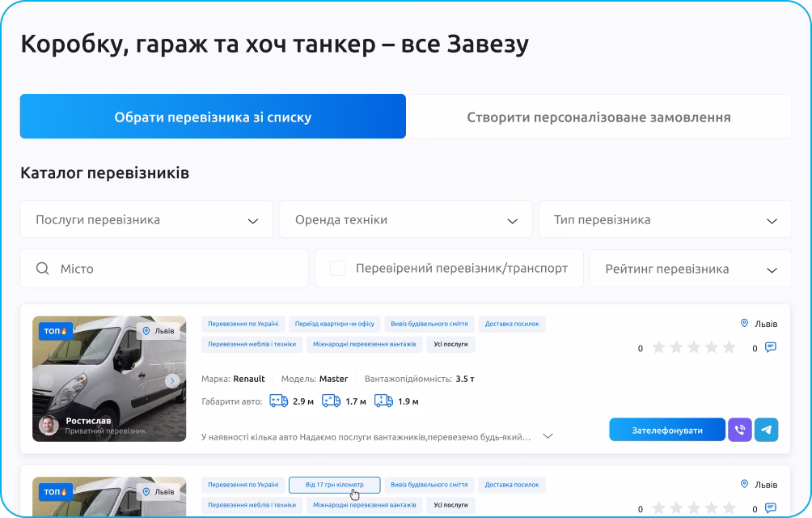This screenshot has width=812, height=518.
Task: Click Каталог перевізників heading
Action: click(x=104, y=172)
